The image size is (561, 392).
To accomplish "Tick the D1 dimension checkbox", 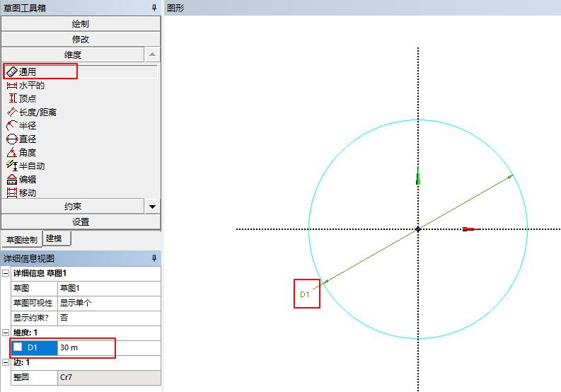I will pyautogui.click(x=18, y=347).
